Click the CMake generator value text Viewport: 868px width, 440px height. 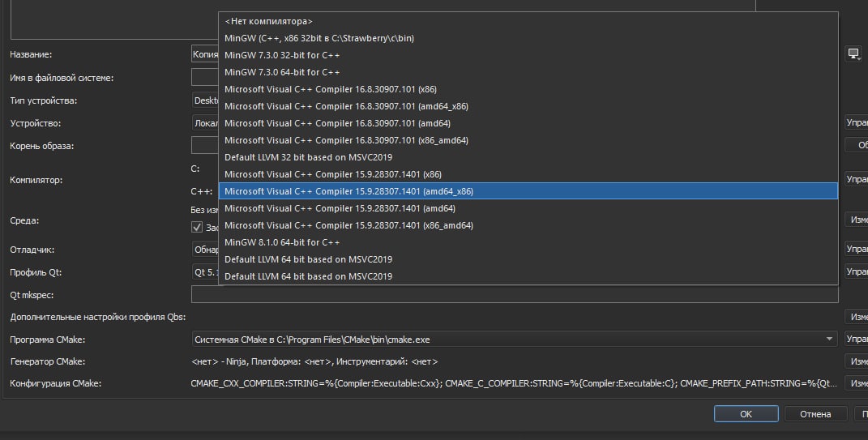click(x=314, y=361)
